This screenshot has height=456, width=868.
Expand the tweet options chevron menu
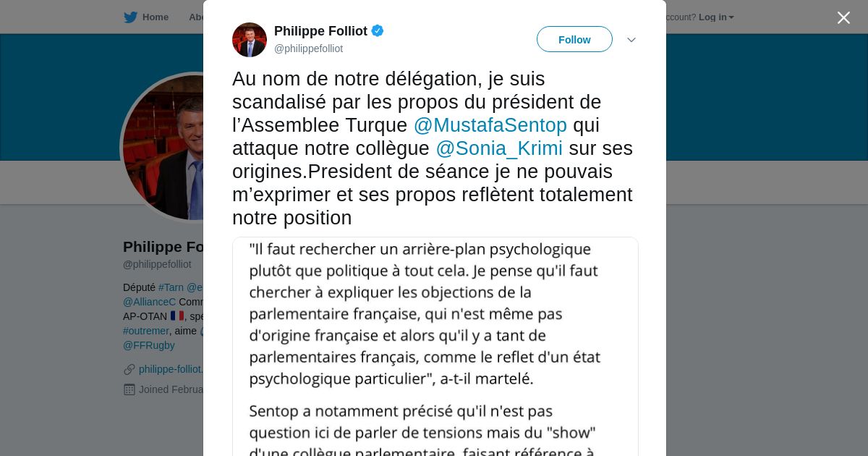tap(631, 40)
